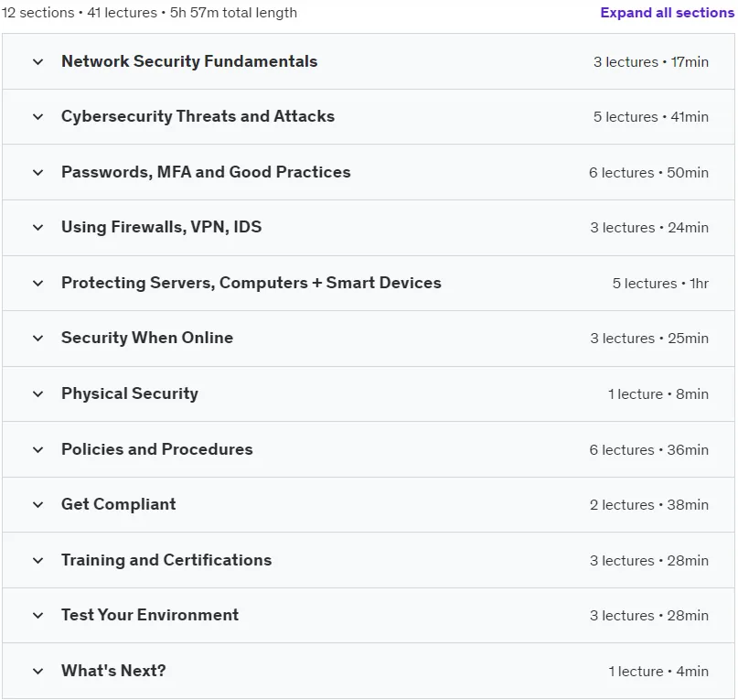This screenshot has height=700, width=738.
Task: Click the 5 lectures 1hr label
Action: coord(660,284)
